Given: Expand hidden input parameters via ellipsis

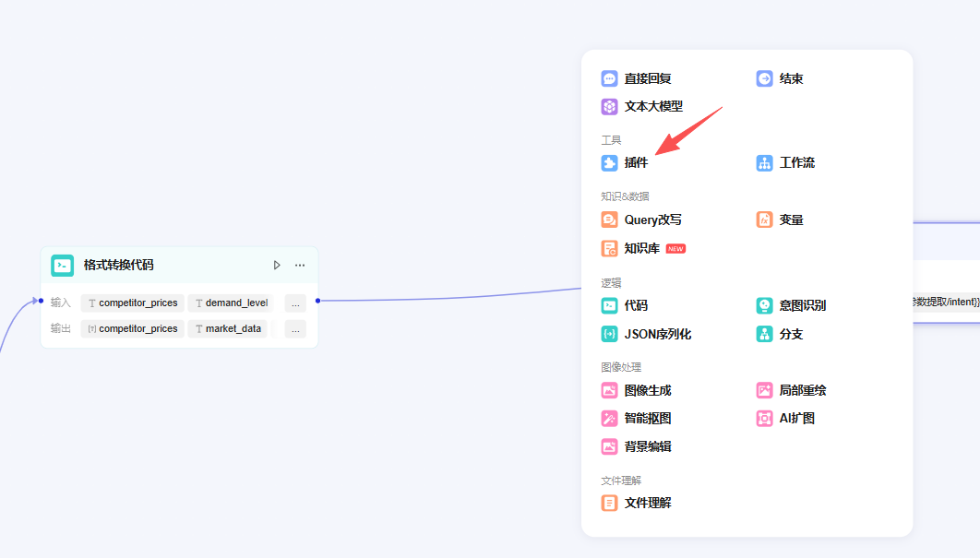Looking at the screenshot, I should tap(295, 303).
